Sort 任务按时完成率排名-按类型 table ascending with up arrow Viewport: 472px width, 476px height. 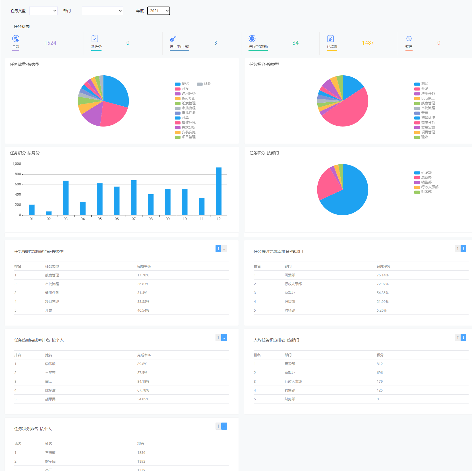tap(218, 249)
